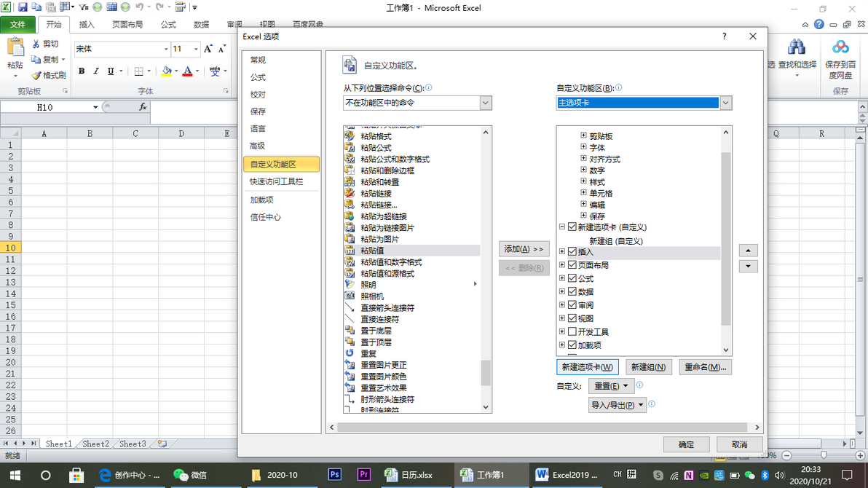The width and height of the screenshot is (868, 488).
Task: Click the Insert Worksheet tab icon
Action: pyautogui.click(x=162, y=444)
